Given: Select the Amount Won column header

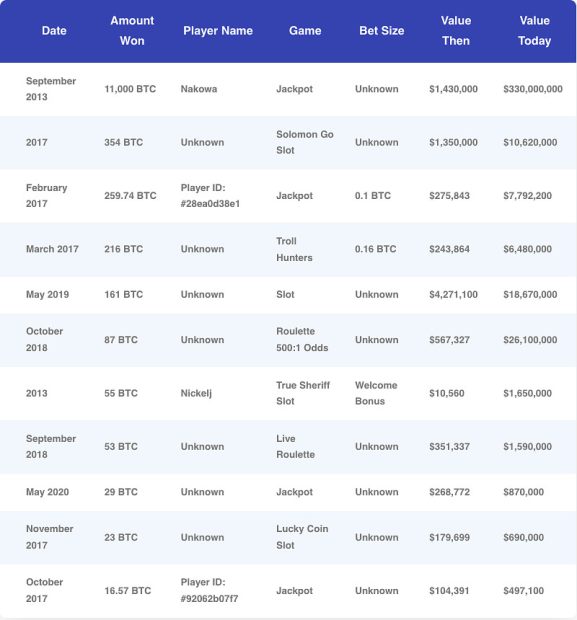Looking at the screenshot, I should coord(132,31).
